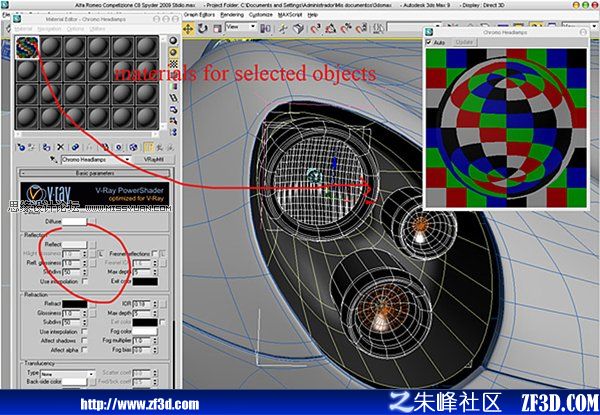The image size is (600, 415).
Task: Step Reflection Subdivs spinner arrows
Action: 85,272
